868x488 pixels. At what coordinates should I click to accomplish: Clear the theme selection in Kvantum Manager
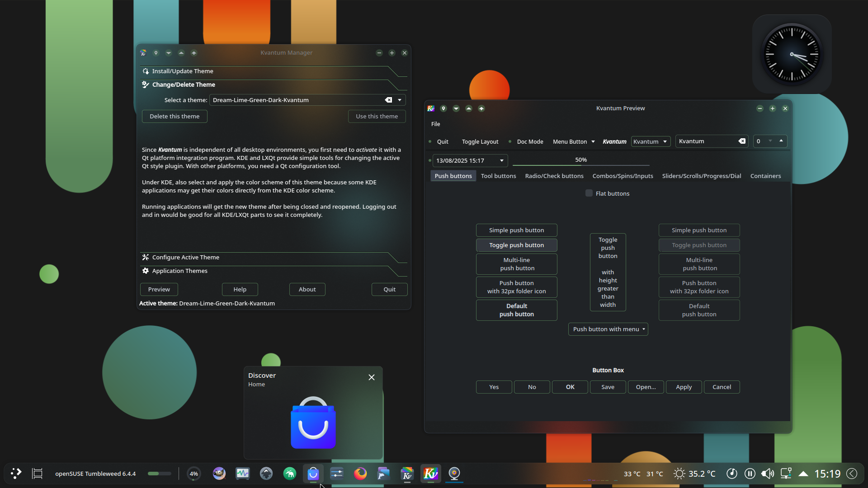(388, 100)
